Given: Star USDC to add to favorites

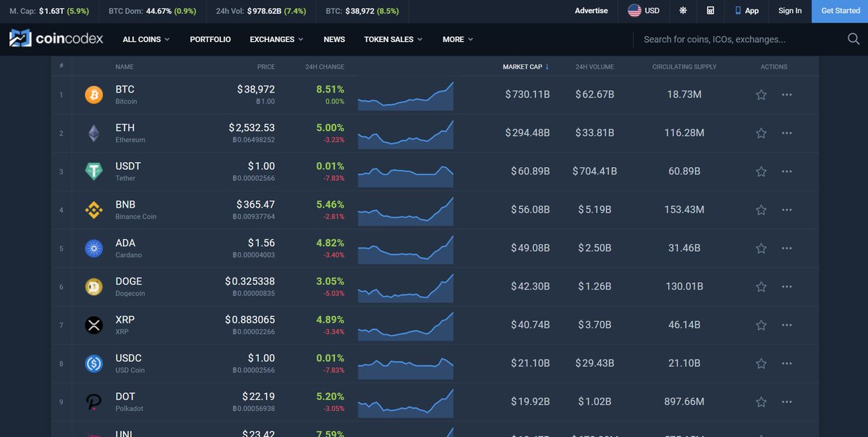Looking at the screenshot, I should [761, 363].
